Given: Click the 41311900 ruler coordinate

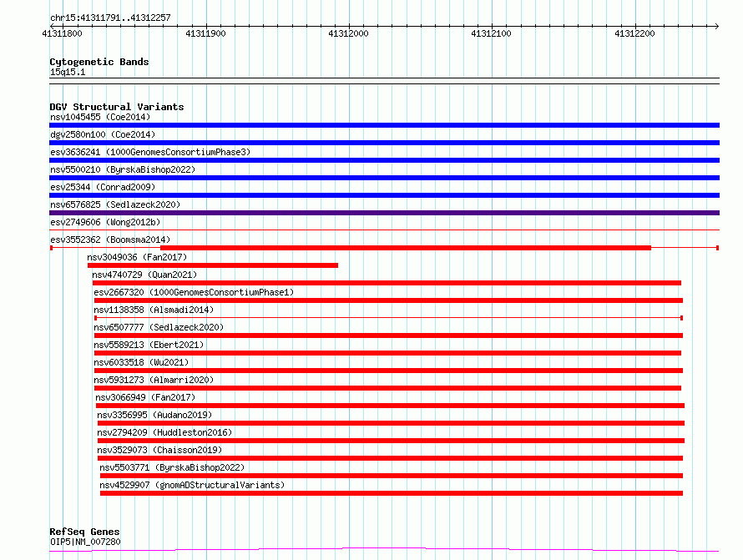Looking at the screenshot, I should (x=205, y=33).
